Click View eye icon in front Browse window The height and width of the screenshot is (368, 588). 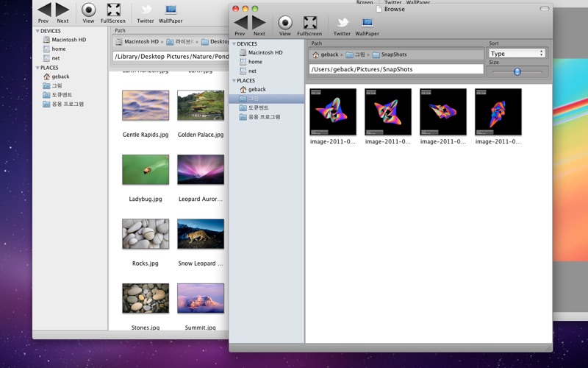pos(285,23)
